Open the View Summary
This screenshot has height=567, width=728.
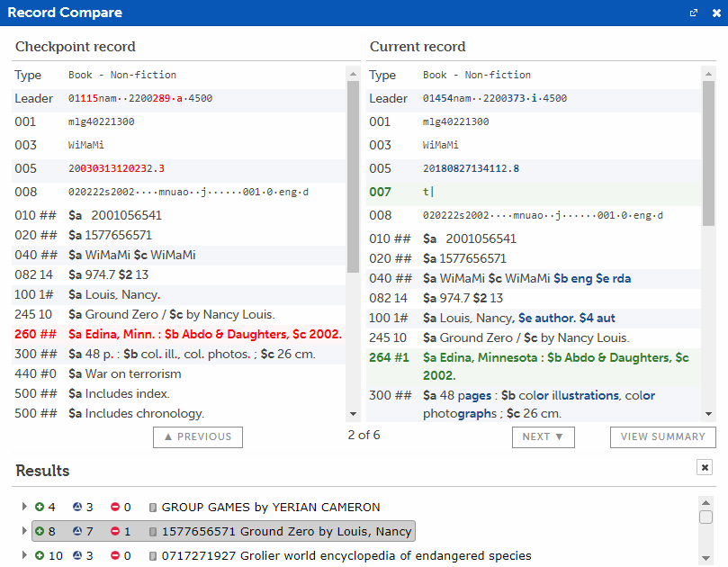click(x=662, y=436)
